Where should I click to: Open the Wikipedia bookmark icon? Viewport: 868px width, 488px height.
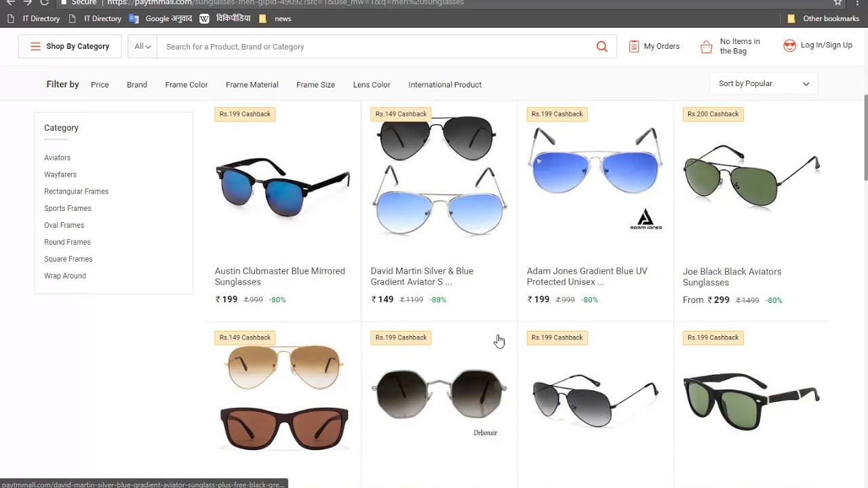[x=204, y=18]
